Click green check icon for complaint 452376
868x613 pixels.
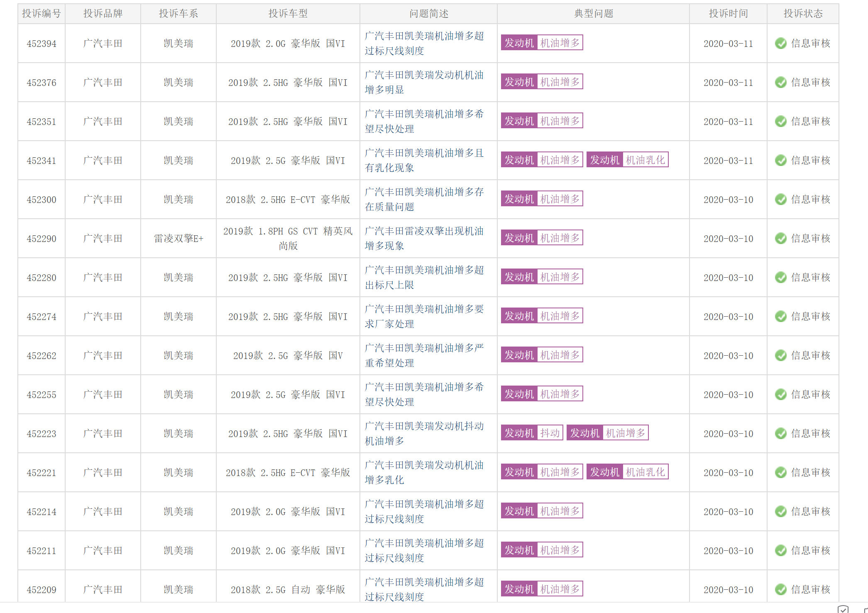[781, 82]
